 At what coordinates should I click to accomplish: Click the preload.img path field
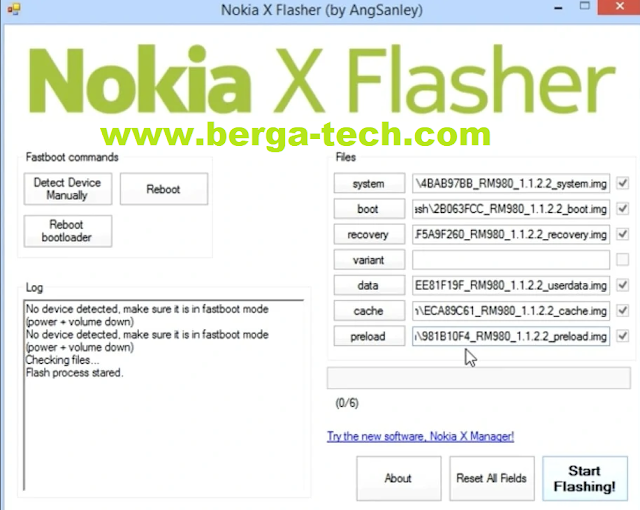point(511,336)
